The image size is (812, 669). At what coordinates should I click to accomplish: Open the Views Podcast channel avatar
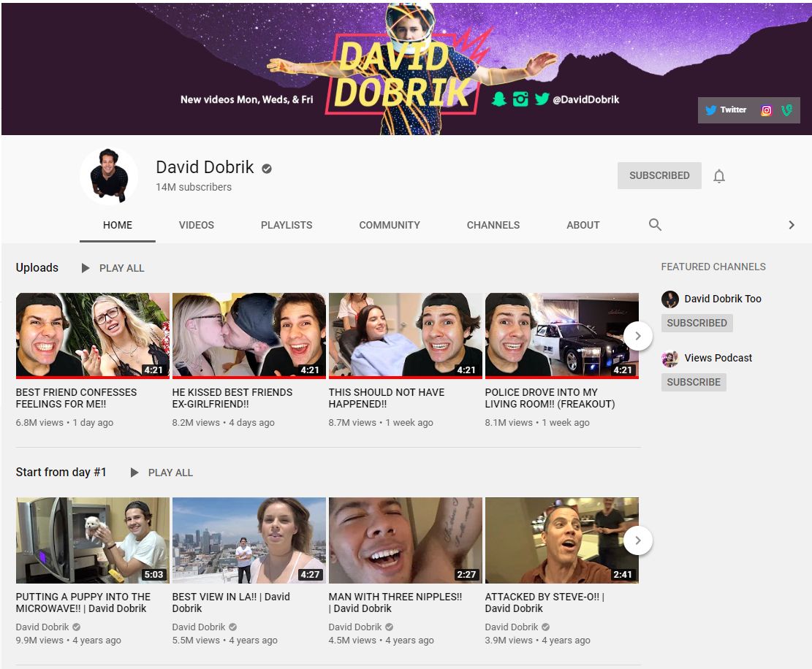[x=670, y=358]
